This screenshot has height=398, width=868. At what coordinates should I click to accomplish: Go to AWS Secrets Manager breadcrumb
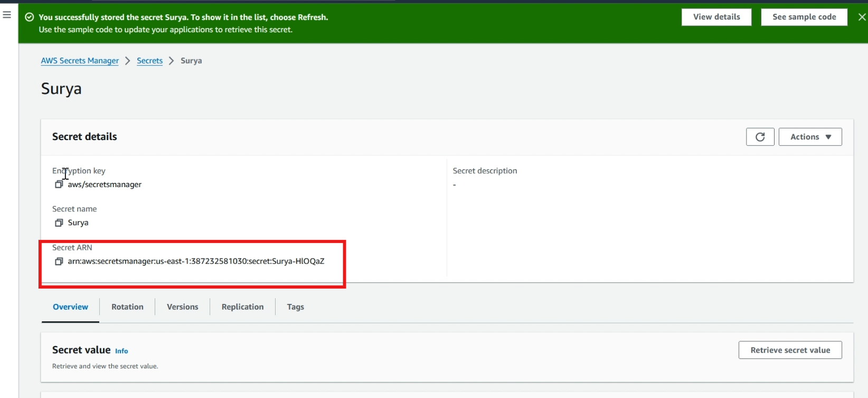coord(80,61)
